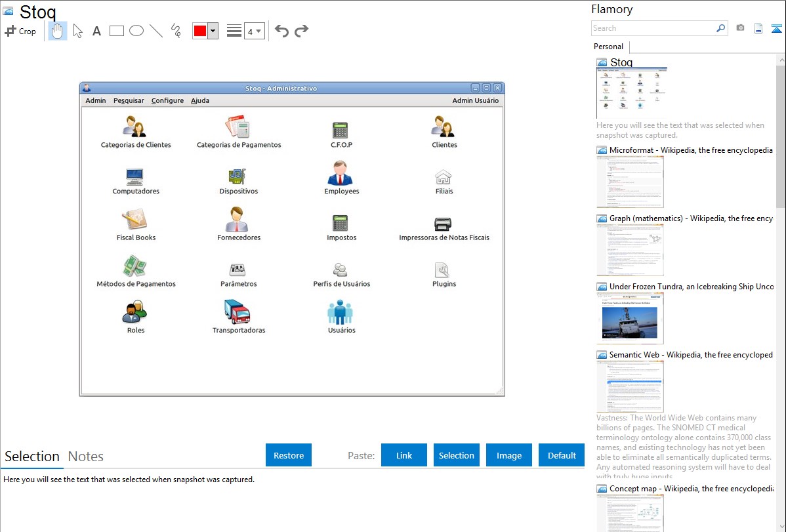Select the straight line tool

coord(156,31)
